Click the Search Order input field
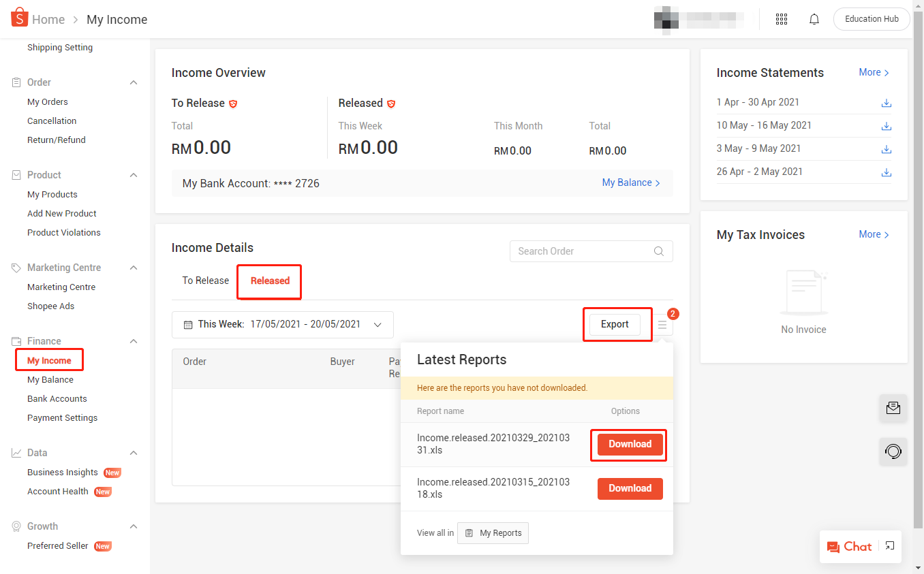The width and height of the screenshot is (924, 574). pos(583,251)
